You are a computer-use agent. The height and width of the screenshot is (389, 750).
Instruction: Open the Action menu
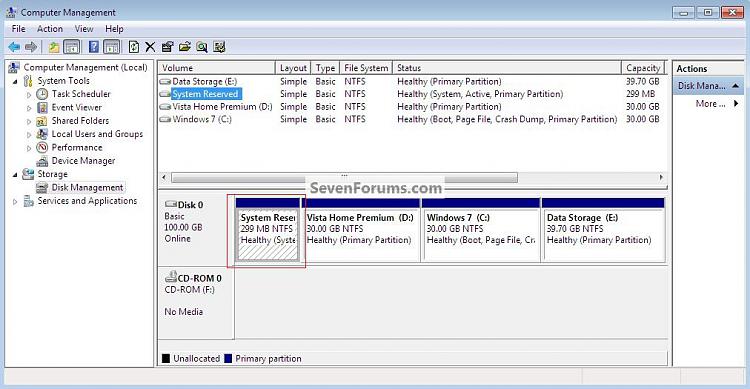(x=50, y=29)
